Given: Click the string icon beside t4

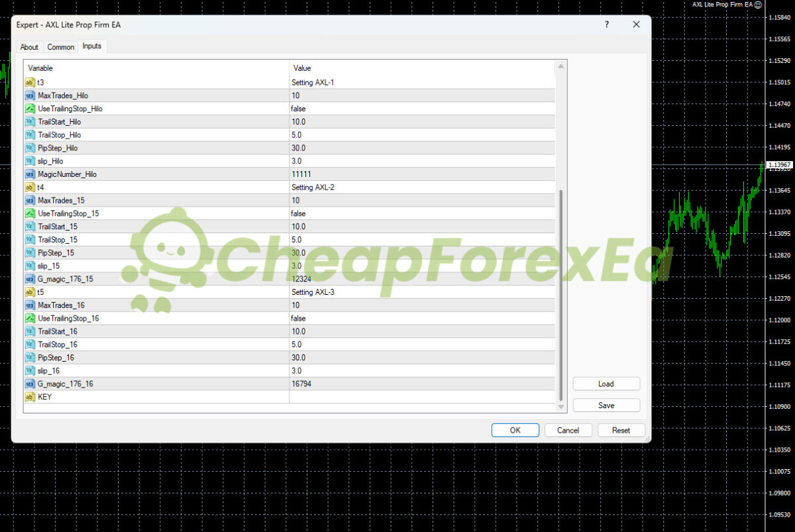Looking at the screenshot, I should (x=30, y=187).
